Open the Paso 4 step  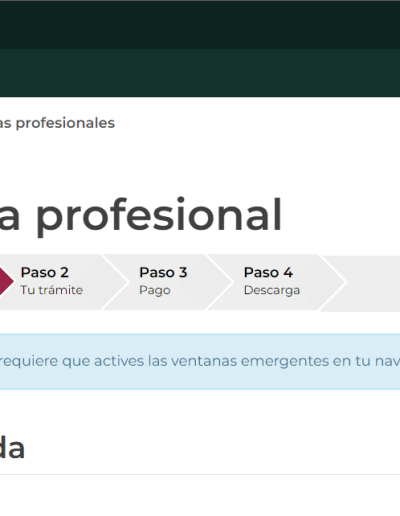[x=277, y=282]
